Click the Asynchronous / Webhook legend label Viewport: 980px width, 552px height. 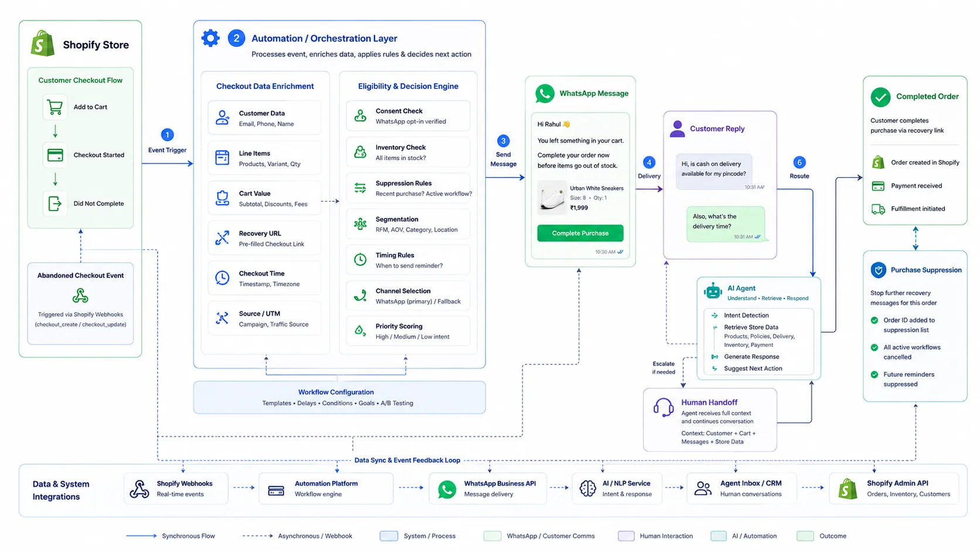click(315, 536)
